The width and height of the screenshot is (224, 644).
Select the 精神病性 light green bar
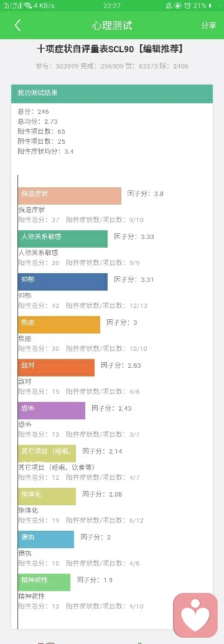point(44,582)
